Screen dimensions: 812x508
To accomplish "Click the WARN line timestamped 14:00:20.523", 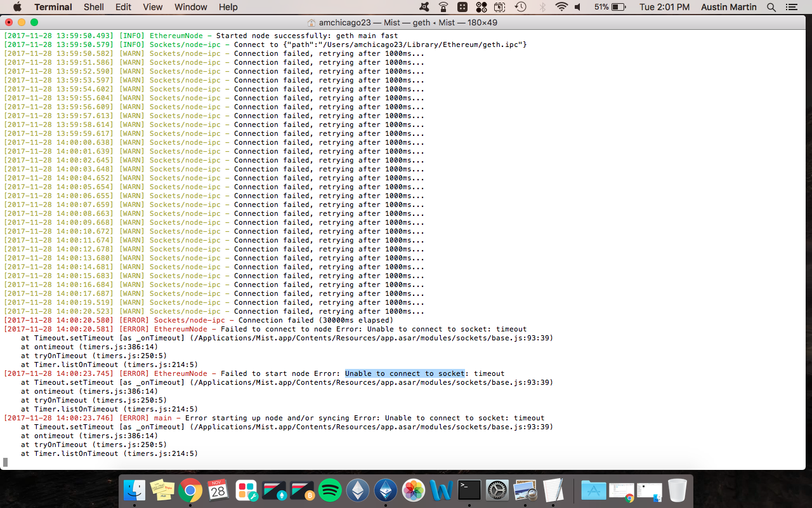I will (x=214, y=311).
